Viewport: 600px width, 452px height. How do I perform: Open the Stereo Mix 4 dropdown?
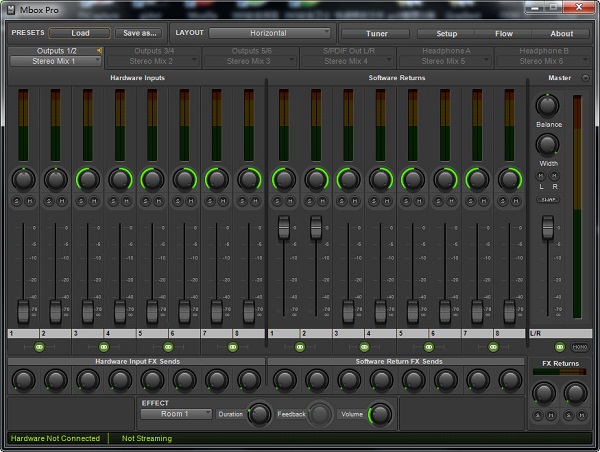pos(347,61)
